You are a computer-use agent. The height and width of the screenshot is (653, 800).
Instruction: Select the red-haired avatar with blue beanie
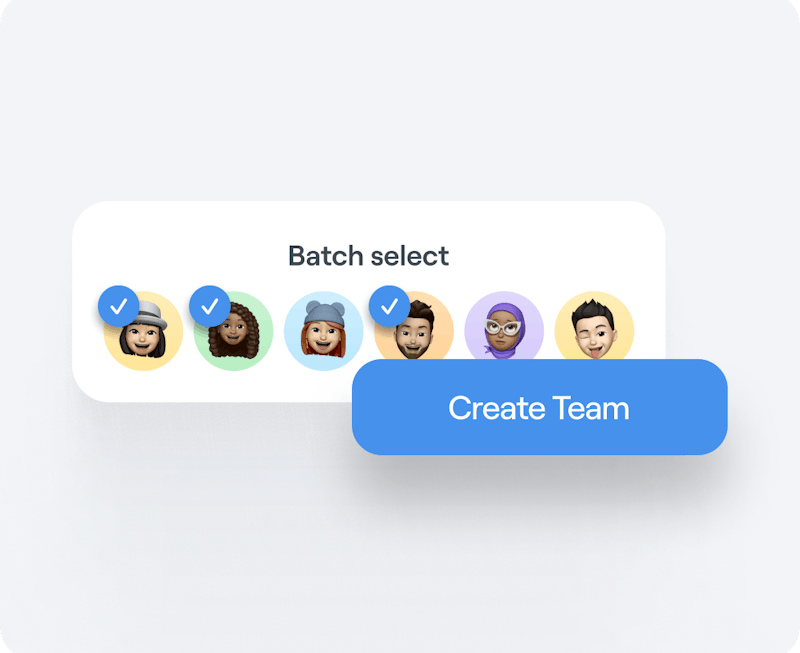pyautogui.click(x=323, y=331)
